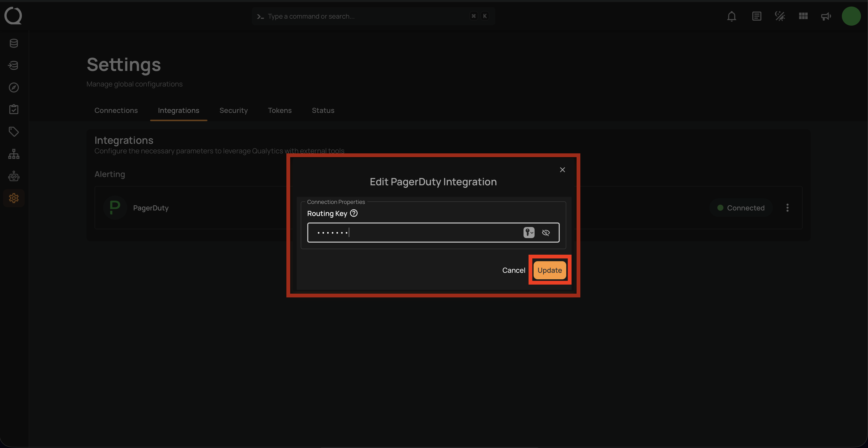Open password manager key dropdown in field
868x448 pixels.
tap(529, 232)
